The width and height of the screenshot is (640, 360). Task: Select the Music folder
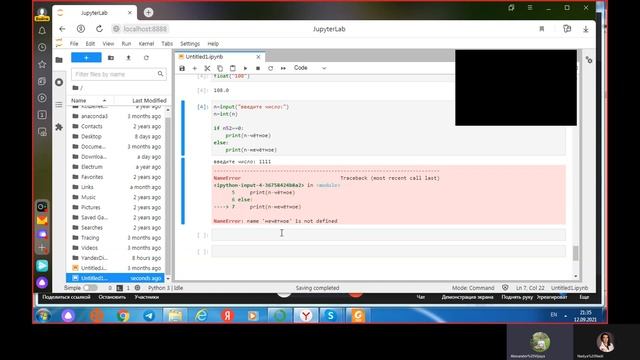tap(116, 197)
